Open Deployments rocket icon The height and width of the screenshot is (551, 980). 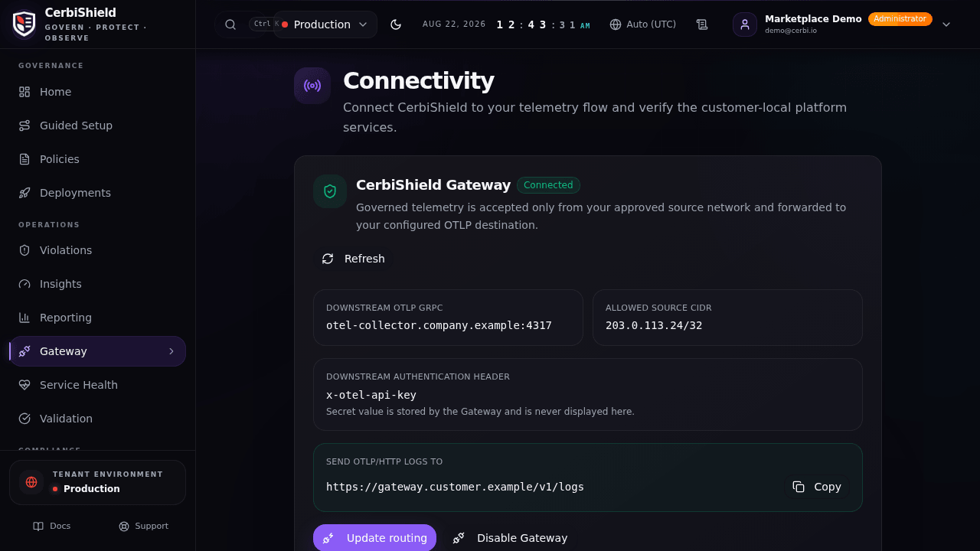pos(24,193)
